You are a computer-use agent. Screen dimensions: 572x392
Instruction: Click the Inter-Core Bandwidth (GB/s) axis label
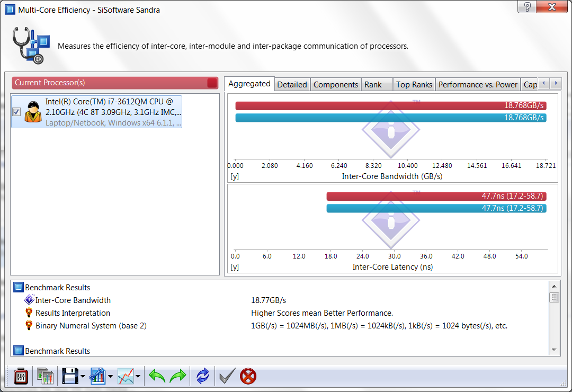392,176
